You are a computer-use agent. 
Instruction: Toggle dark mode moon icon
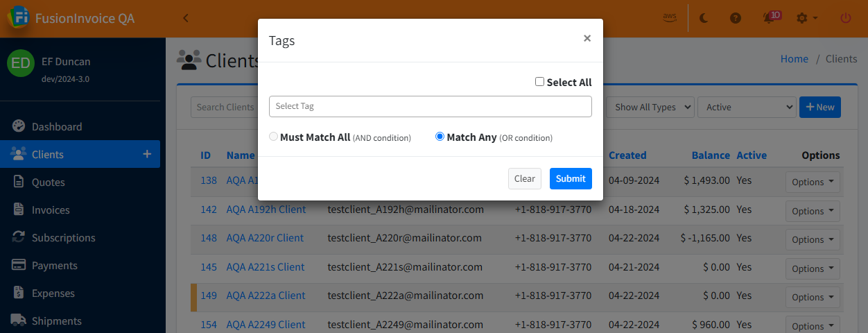(x=704, y=18)
